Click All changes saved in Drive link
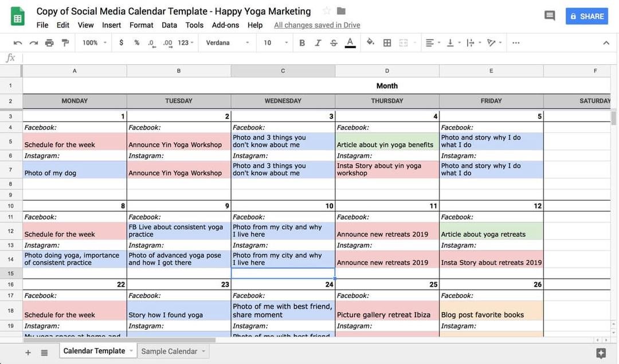Screen dimensions: 619x364 (x=317, y=25)
